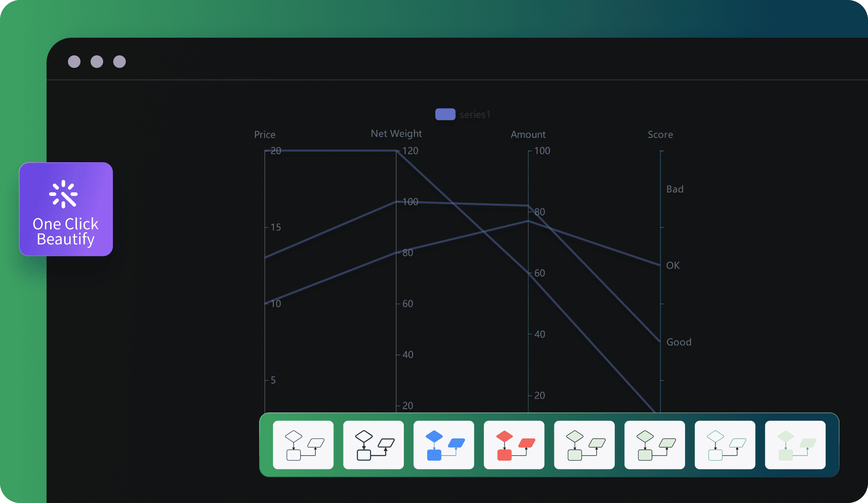The height and width of the screenshot is (503, 868).
Task: Choose the second pale green filled theme
Action: point(655,445)
